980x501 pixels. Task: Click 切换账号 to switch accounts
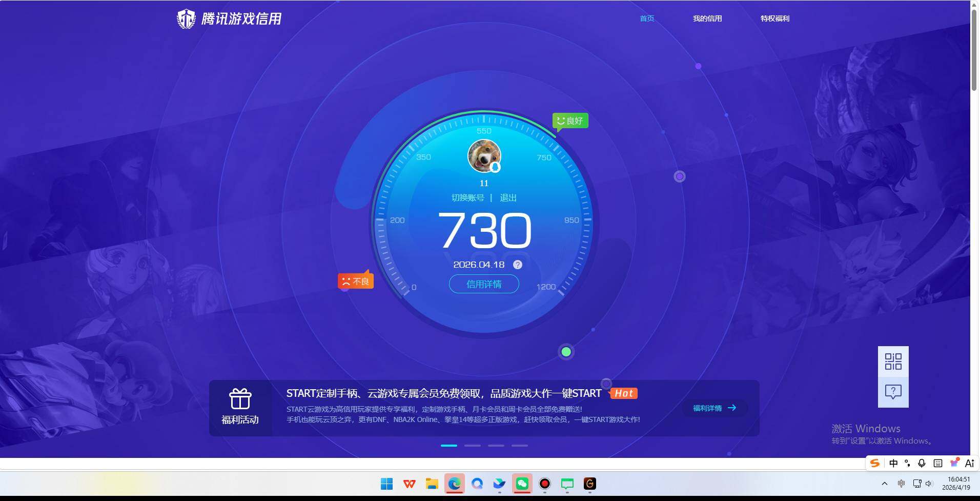click(x=467, y=197)
